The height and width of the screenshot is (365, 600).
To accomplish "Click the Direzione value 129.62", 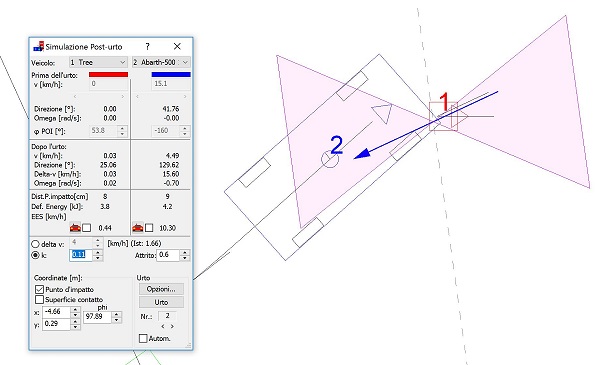I will coord(170,165).
